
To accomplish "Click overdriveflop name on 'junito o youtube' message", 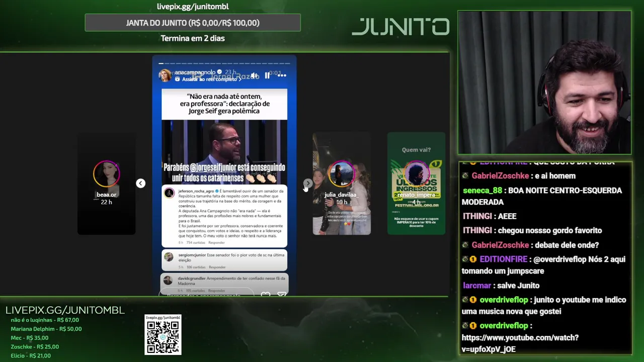I will [504, 300].
